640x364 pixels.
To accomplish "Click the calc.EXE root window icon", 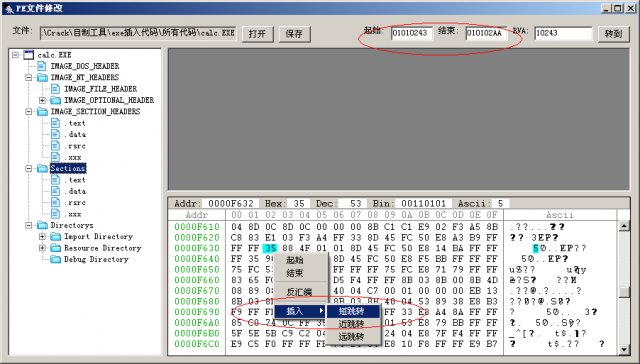I will point(29,55).
